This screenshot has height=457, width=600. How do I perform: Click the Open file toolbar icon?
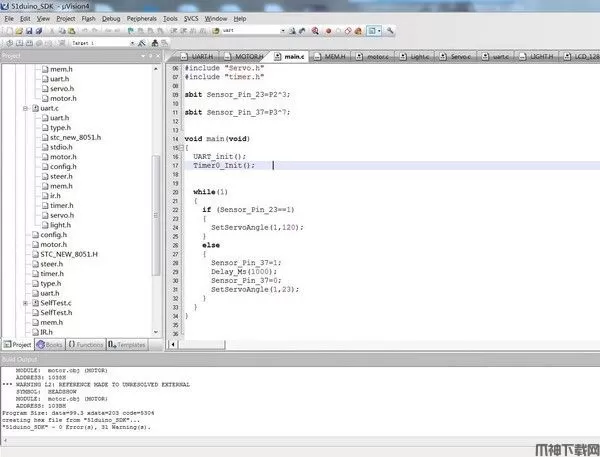(x=17, y=31)
